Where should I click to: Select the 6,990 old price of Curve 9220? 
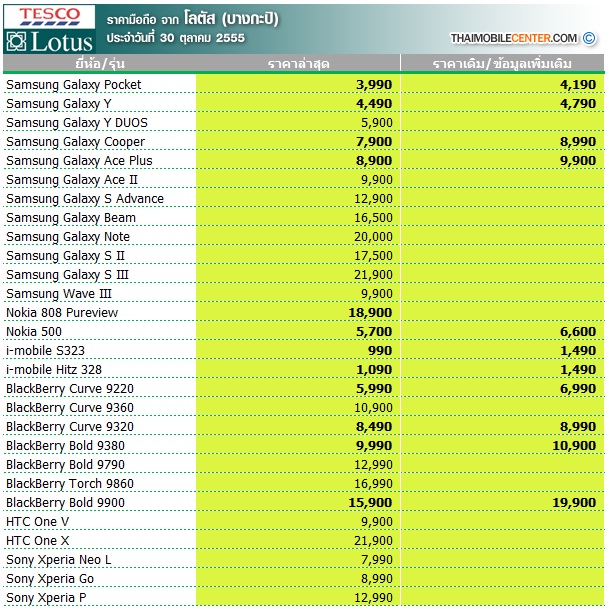[578, 389]
